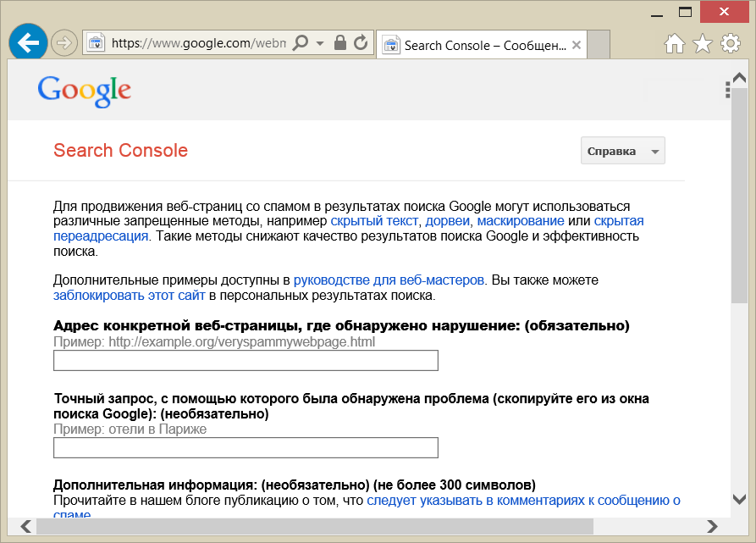Click the page icon in address bar
This screenshot has height=543, width=756.
(96, 43)
